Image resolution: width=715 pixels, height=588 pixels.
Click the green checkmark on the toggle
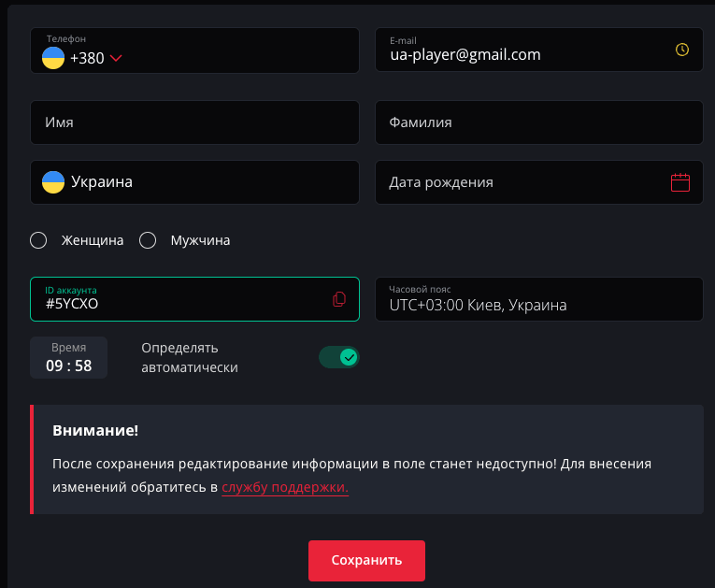coord(349,357)
